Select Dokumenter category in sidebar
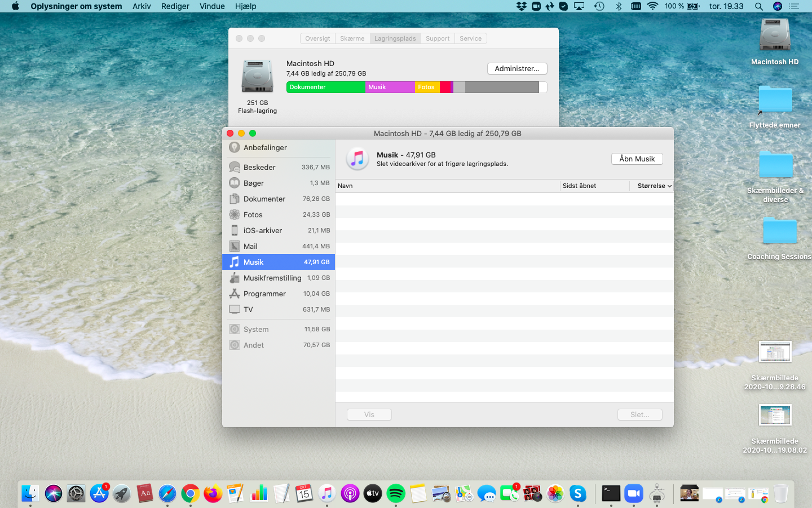 point(279,199)
